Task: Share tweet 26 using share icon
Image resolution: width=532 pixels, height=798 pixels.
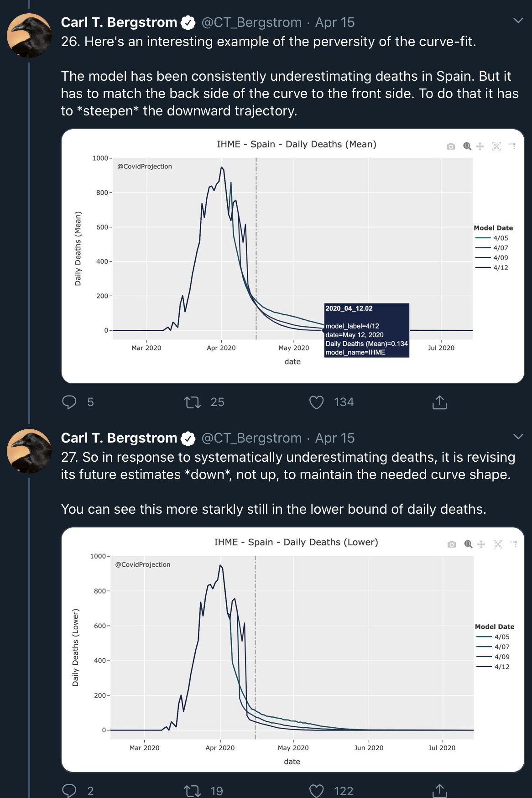Action: click(x=439, y=402)
